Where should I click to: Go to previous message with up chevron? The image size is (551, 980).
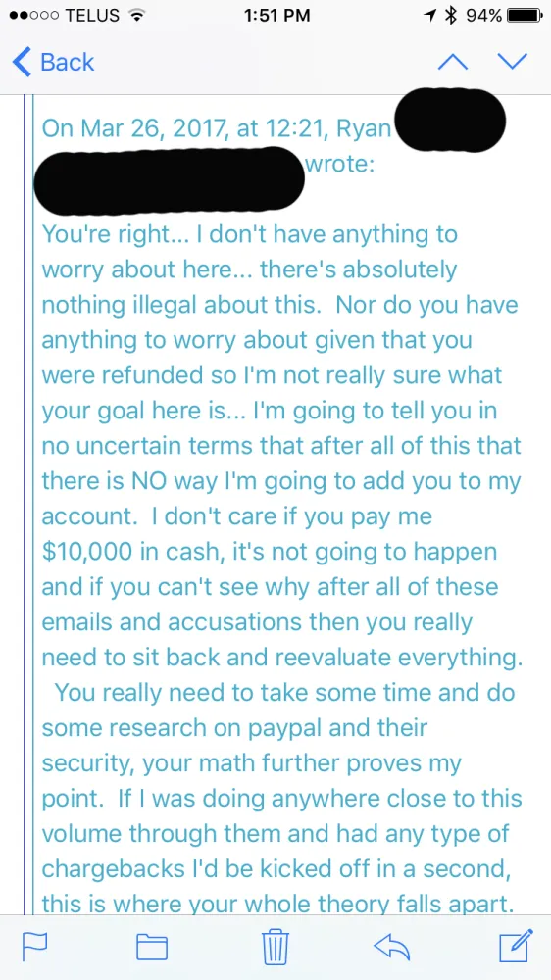453,62
